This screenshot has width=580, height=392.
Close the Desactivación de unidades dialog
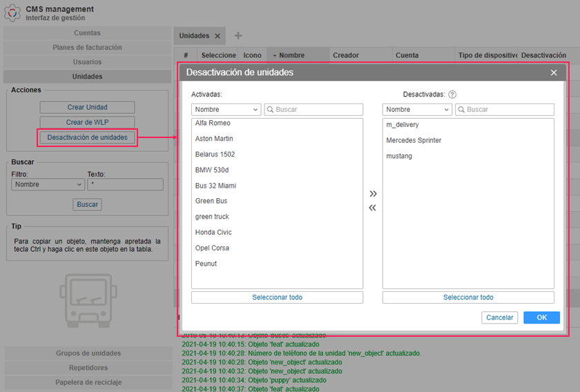[x=554, y=72]
